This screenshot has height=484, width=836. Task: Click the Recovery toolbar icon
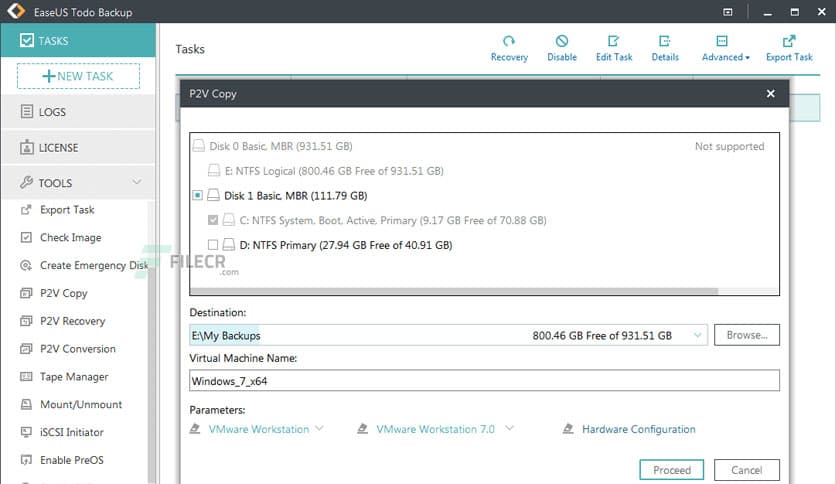509,42
